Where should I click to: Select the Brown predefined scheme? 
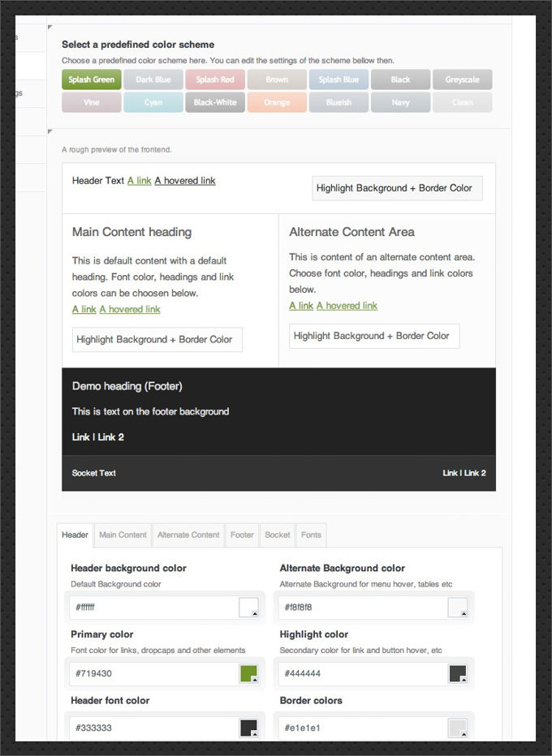tap(276, 79)
